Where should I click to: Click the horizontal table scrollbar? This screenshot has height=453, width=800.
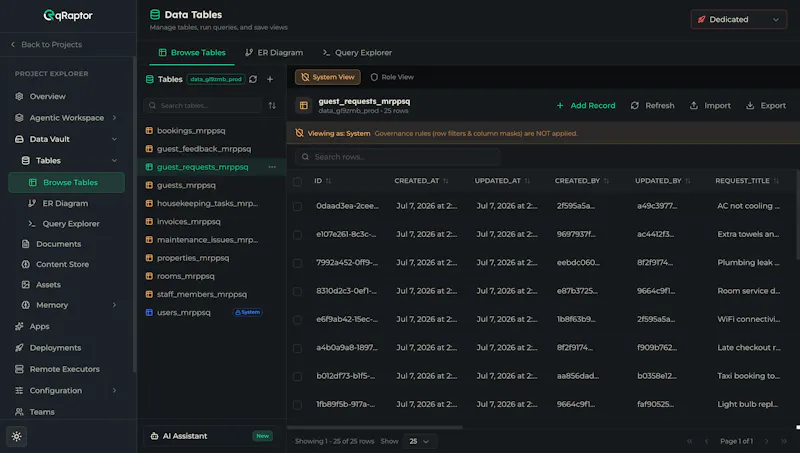tap(375, 427)
